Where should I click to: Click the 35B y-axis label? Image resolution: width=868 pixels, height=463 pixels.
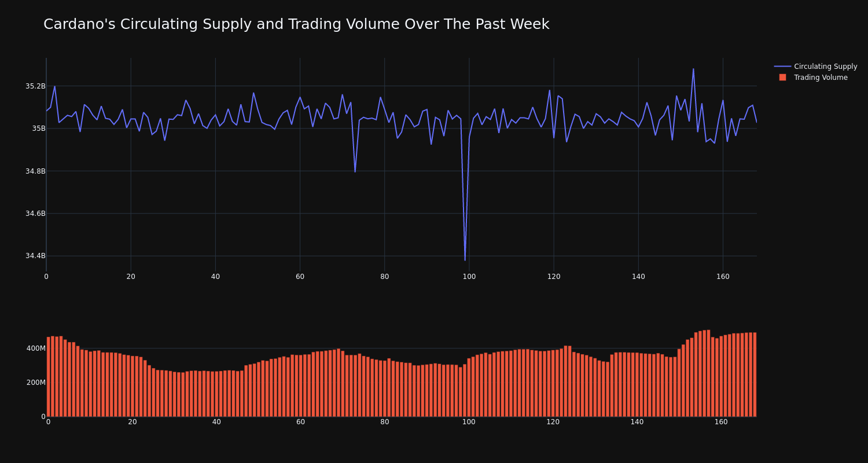pyautogui.click(x=39, y=128)
